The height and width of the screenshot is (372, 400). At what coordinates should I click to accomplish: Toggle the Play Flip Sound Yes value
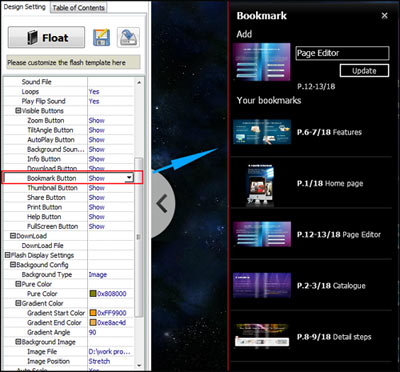coord(94,101)
